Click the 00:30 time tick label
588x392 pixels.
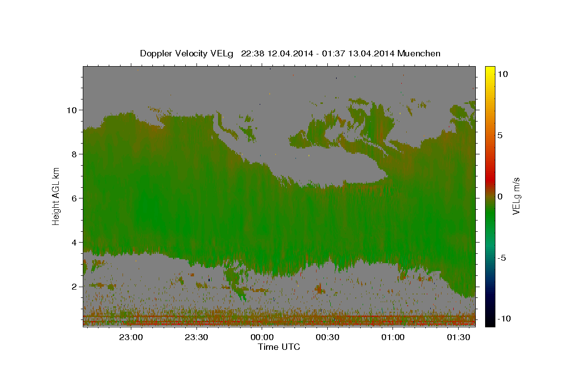pyautogui.click(x=327, y=338)
